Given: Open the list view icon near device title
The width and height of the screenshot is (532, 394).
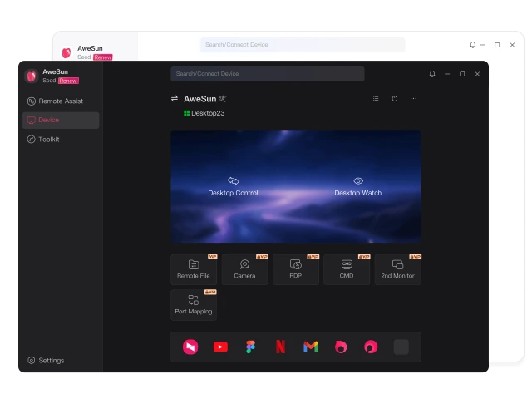Looking at the screenshot, I should (x=376, y=98).
